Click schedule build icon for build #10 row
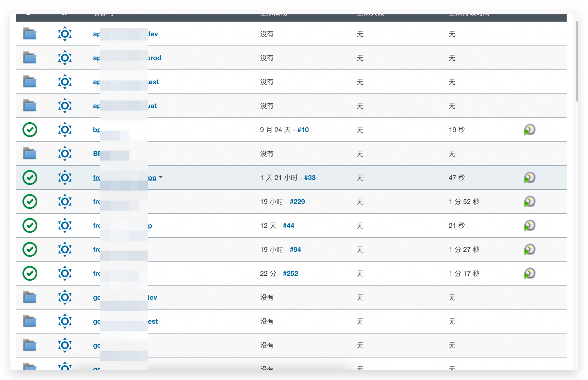588x380 pixels. (x=529, y=130)
